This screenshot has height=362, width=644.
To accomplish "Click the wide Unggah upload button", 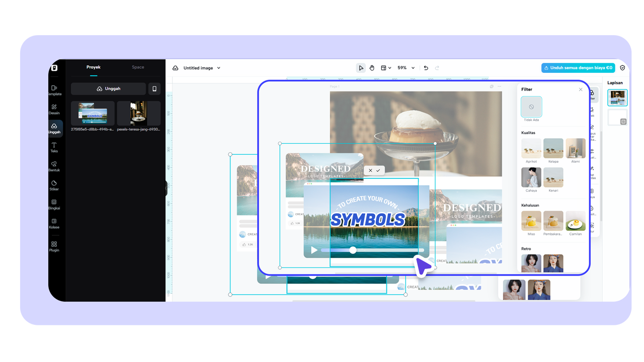I will click(108, 89).
